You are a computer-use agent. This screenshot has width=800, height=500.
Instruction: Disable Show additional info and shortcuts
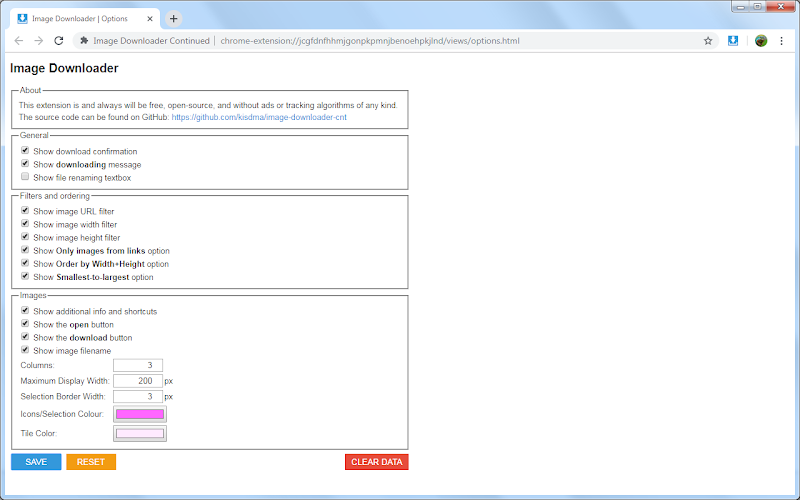pos(25,310)
